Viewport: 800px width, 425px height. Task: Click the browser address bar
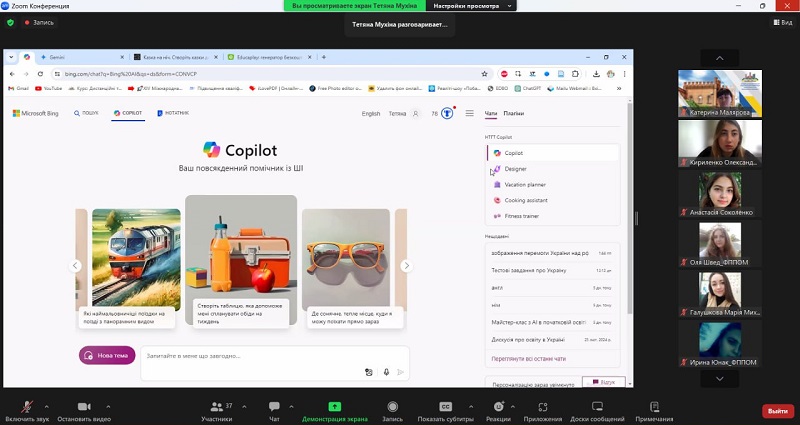click(270, 74)
